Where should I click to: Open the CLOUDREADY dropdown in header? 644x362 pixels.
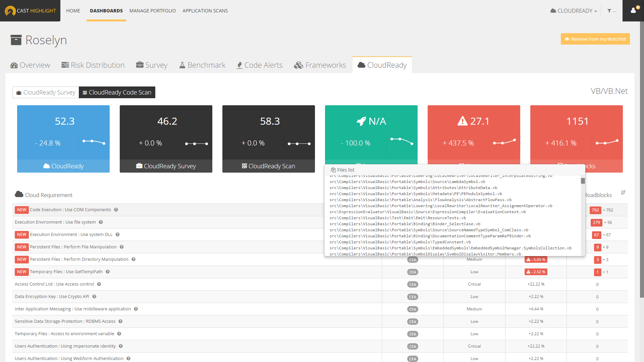pyautogui.click(x=574, y=11)
